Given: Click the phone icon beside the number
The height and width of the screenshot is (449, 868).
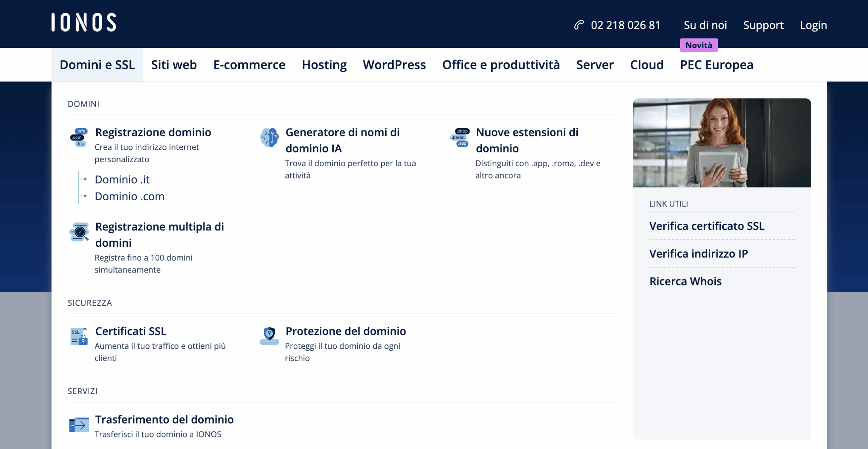Looking at the screenshot, I should [579, 25].
